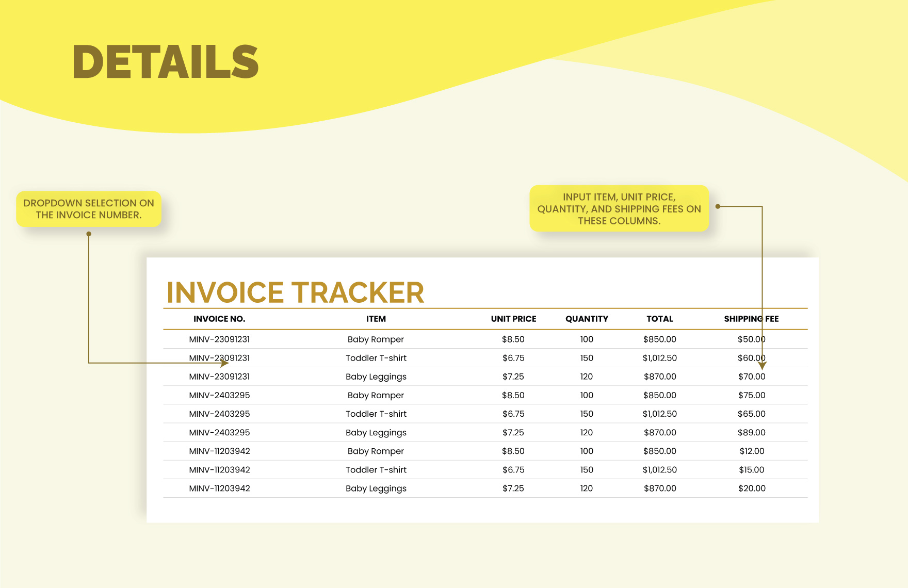The height and width of the screenshot is (588, 908).
Task: Select total $870.00 in the $70.00 shipping row
Action: point(660,377)
